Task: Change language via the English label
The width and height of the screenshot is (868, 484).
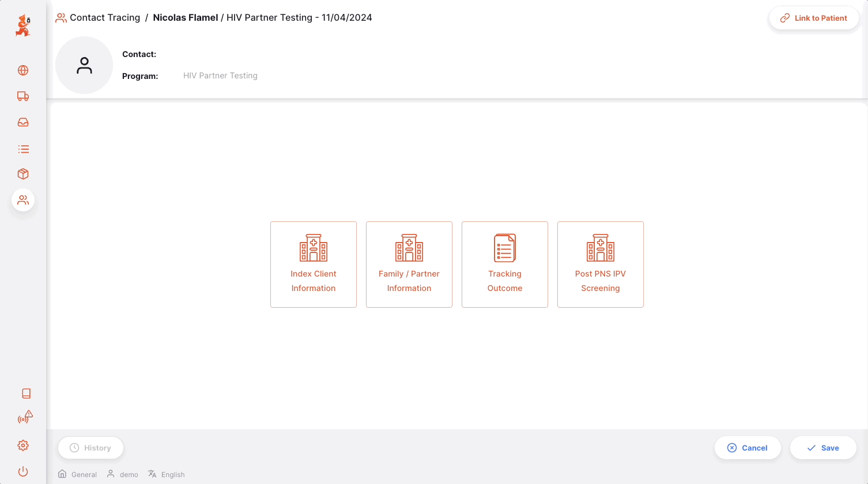Action: point(172,475)
